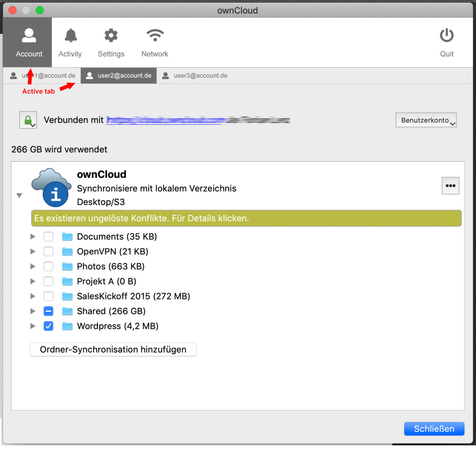This screenshot has width=476, height=457.
Task: Check the Documents folder checkbox
Action: [x=49, y=237]
